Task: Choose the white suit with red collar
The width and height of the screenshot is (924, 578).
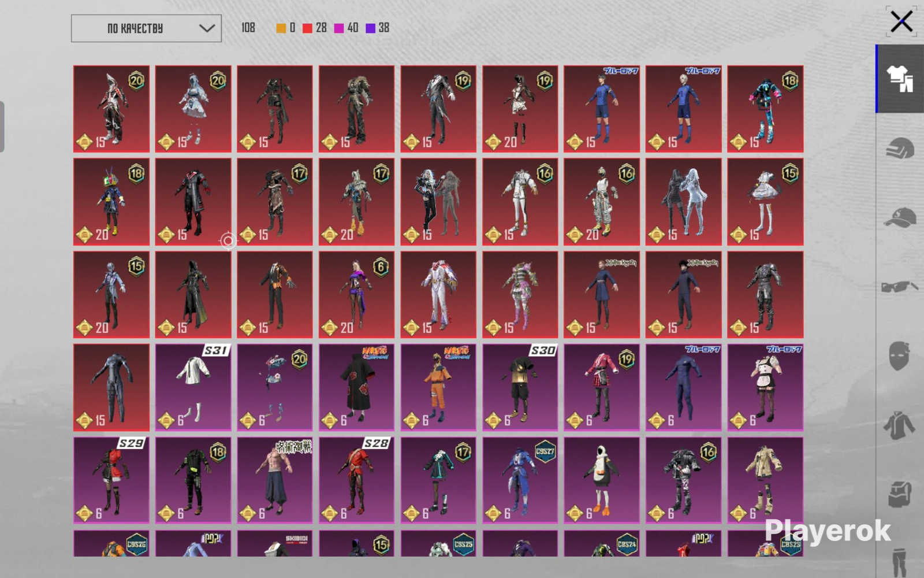Action: click(x=438, y=294)
